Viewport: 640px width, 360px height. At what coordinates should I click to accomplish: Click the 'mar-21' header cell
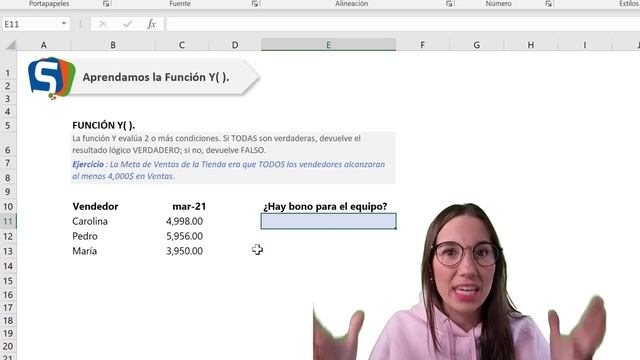point(189,207)
